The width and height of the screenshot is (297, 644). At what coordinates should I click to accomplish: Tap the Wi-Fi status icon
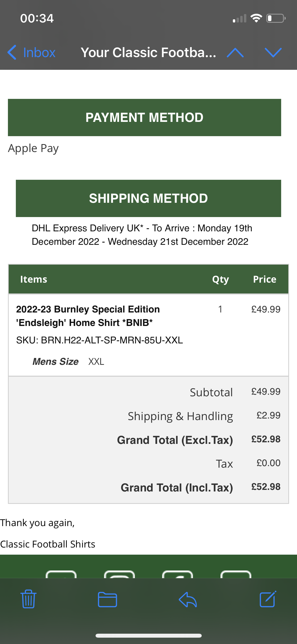click(x=256, y=18)
